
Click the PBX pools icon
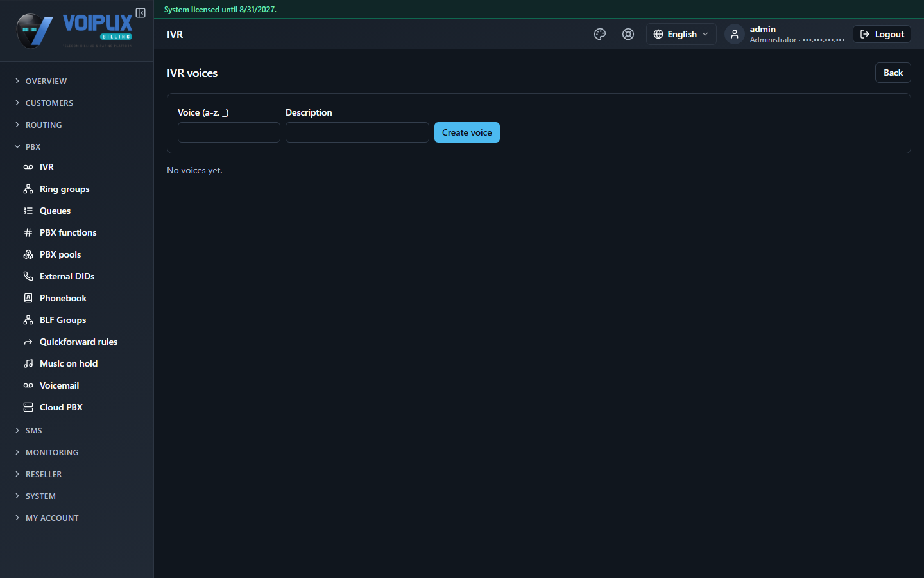[28, 254]
